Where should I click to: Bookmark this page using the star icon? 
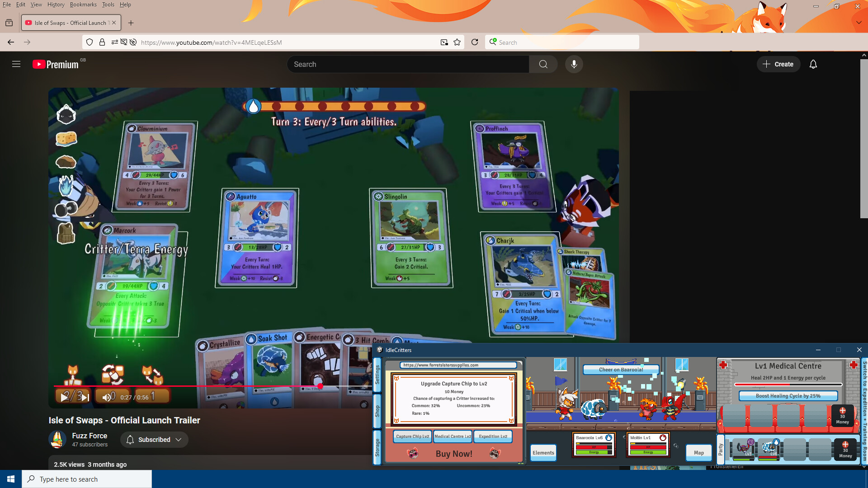(x=457, y=42)
